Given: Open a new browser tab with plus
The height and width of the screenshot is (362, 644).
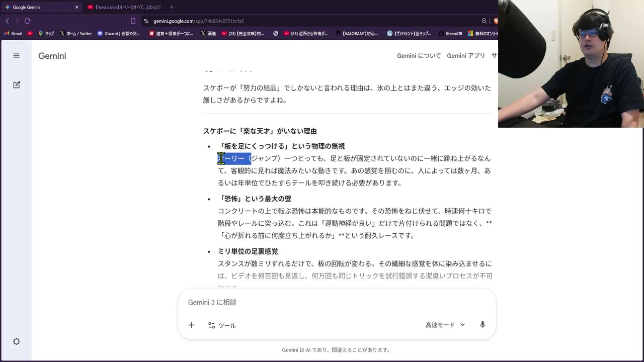Looking at the screenshot, I should (172, 7).
